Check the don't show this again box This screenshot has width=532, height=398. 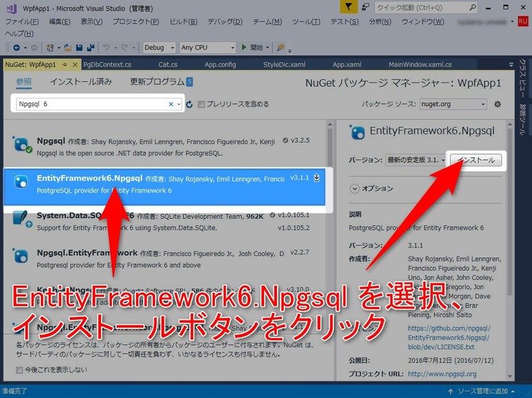pyautogui.click(x=20, y=370)
